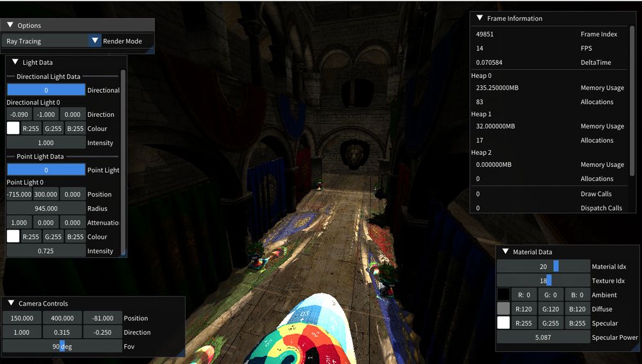The image size is (642, 364).
Task: Click the Directional Light Data section header
Action: coord(48,76)
